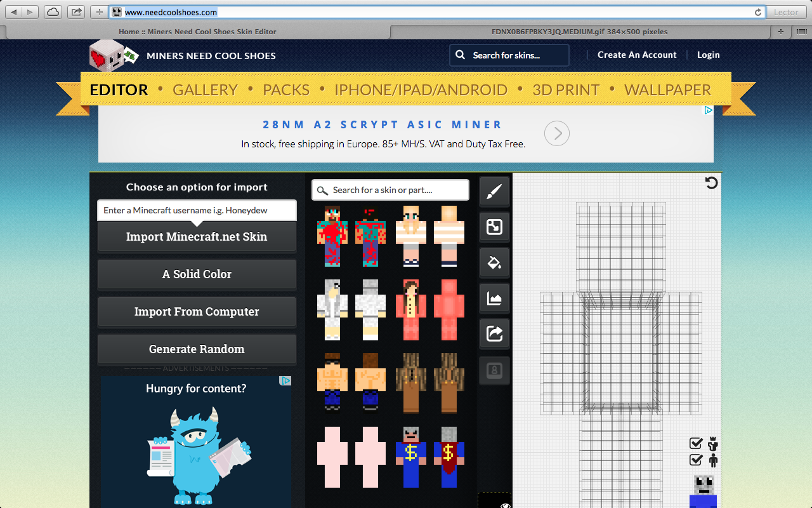The width and height of the screenshot is (812, 508).
Task: Click the magnifier in Search for skins box
Action: click(x=461, y=55)
